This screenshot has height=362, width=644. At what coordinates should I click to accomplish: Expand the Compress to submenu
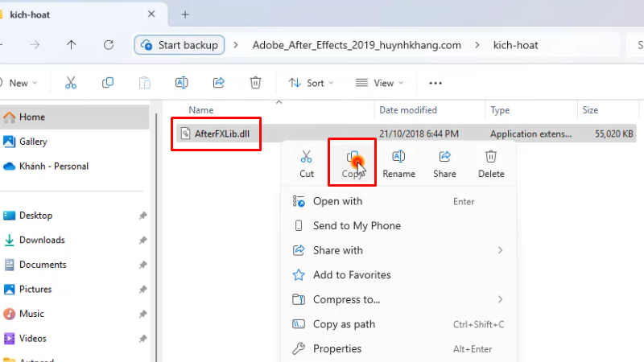[x=500, y=299]
